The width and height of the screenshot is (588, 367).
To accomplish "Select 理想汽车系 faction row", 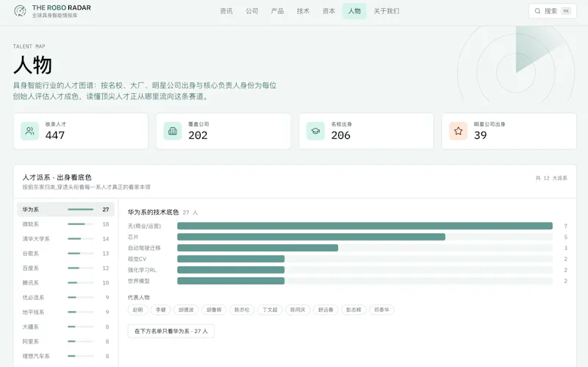I will [x=65, y=356].
